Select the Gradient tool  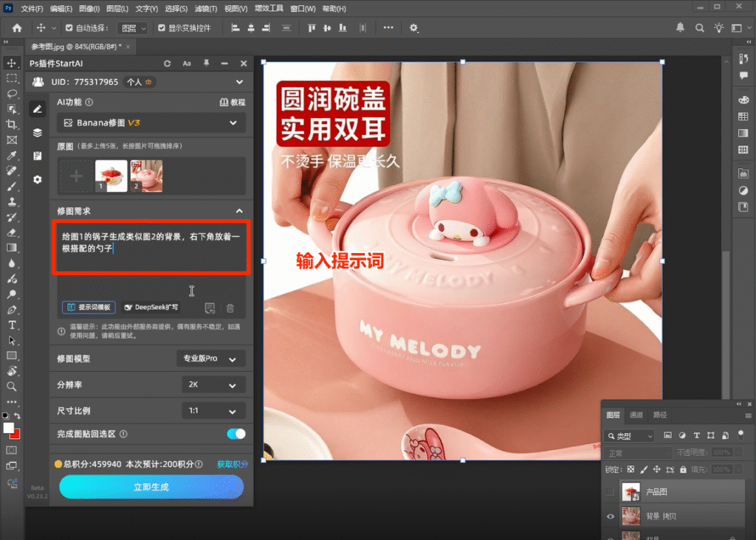tap(12, 248)
